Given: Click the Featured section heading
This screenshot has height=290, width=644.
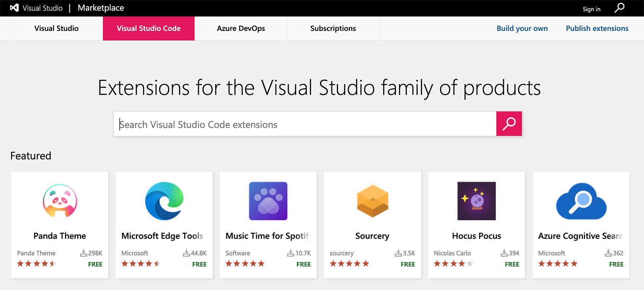Looking at the screenshot, I should click(x=31, y=156).
